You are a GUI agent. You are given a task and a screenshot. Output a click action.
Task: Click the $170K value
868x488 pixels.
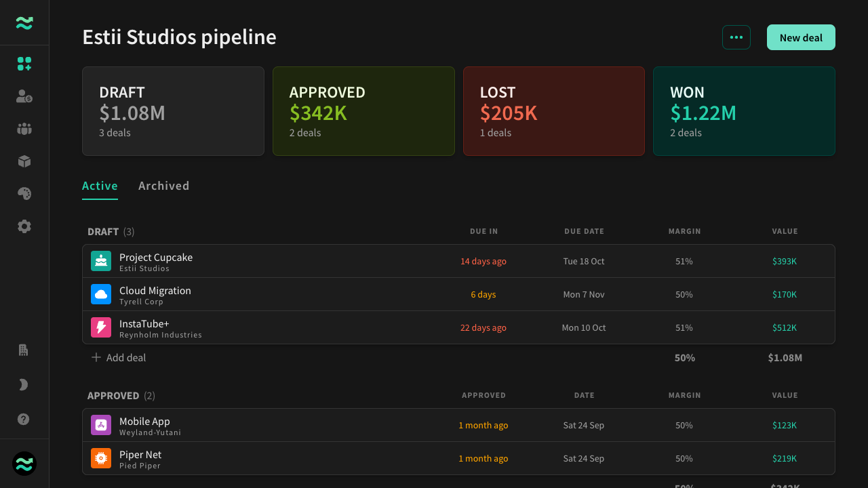point(785,294)
